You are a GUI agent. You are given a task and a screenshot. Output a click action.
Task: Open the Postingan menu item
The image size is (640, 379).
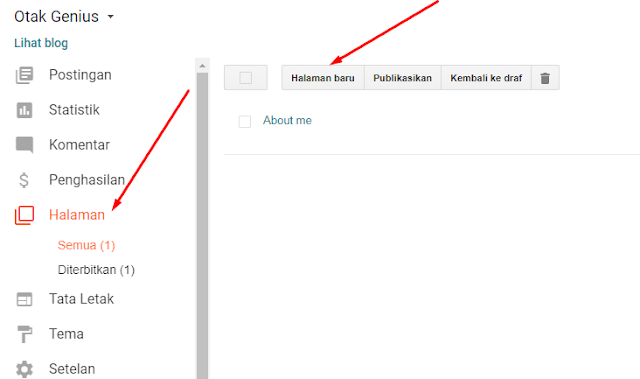[x=80, y=75]
